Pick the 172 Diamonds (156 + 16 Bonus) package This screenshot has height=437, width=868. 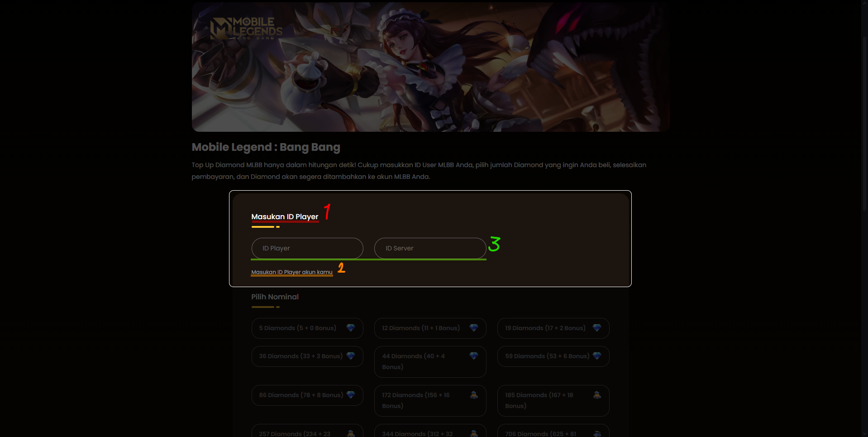click(x=430, y=401)
